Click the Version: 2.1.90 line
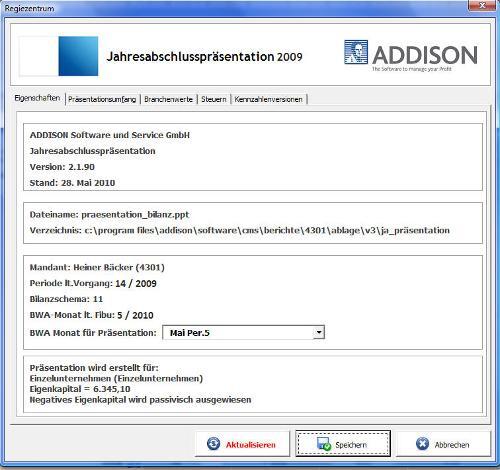This screenshot has width=500, height=470. tap(62, 167)
